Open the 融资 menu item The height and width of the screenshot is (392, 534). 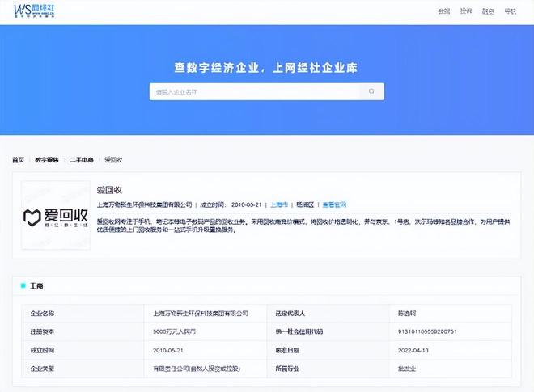(x=488, y=11)
